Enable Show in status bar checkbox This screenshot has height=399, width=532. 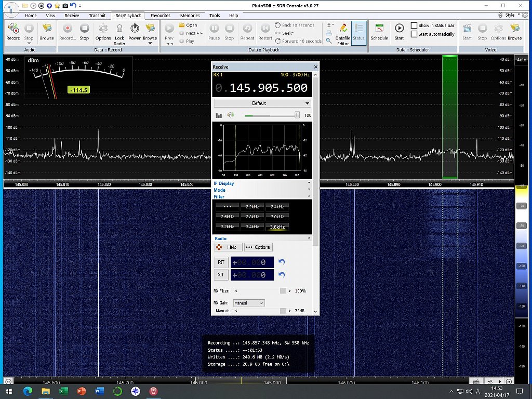pyautogui.click(x=414, y=25)
